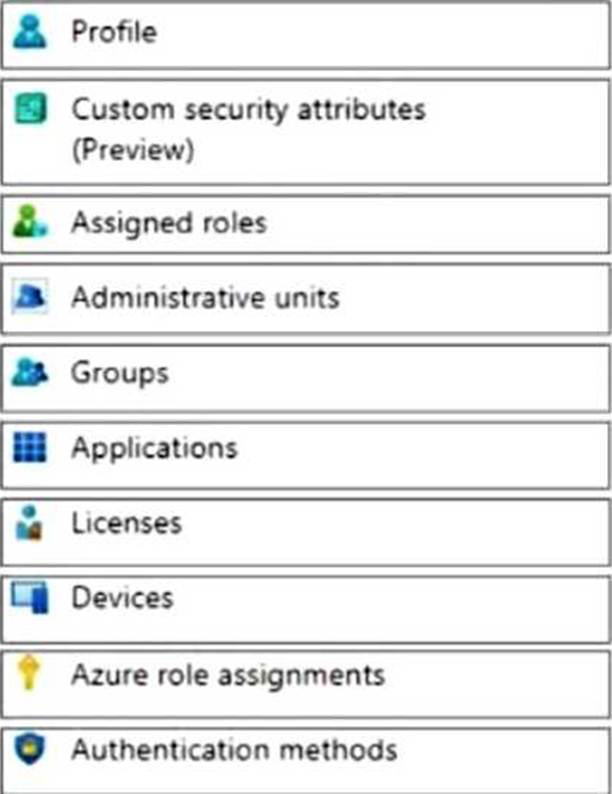The image size is (612, 794).
Task: Navigate to Devices
Action: pyautogui.click(x=122, y=598)
